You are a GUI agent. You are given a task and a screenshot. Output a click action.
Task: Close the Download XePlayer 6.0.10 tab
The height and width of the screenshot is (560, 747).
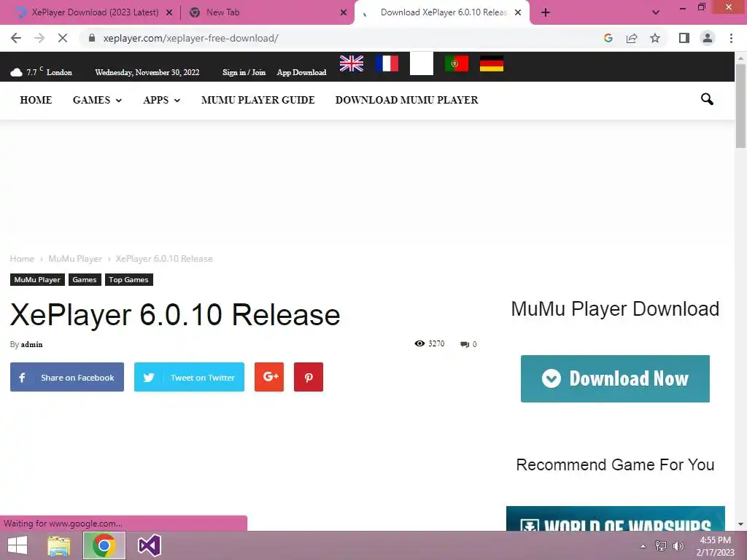click(x=518, y=12)
